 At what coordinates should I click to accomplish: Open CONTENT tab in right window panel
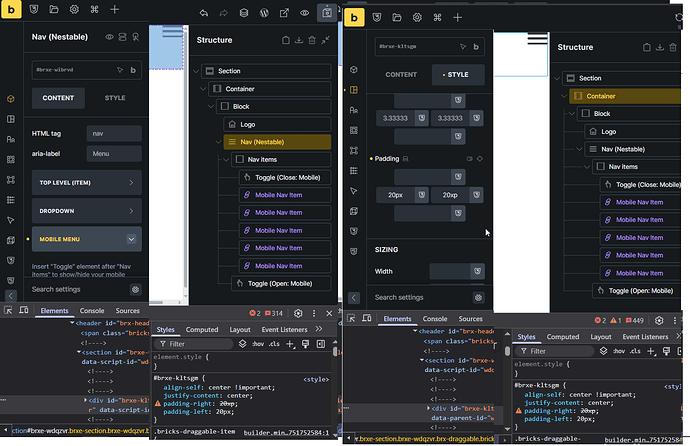[x=401, y=75]
